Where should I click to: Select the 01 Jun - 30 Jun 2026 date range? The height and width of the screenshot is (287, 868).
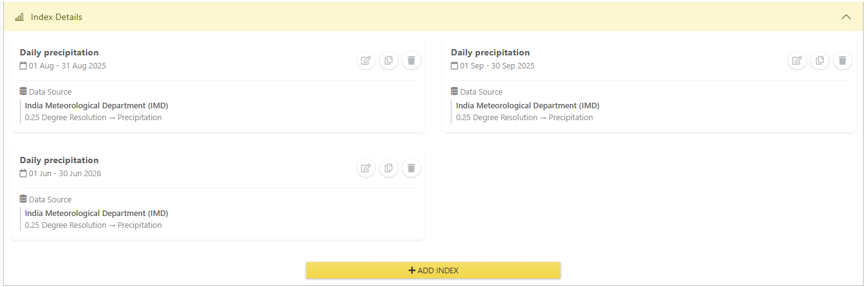pos(65,173)
